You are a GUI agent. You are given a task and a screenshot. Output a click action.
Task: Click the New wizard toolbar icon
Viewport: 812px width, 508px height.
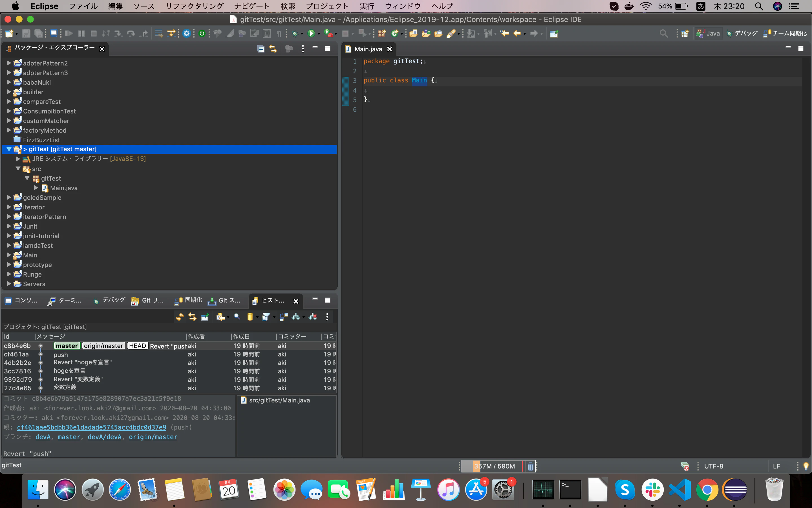tap(9, 33)
